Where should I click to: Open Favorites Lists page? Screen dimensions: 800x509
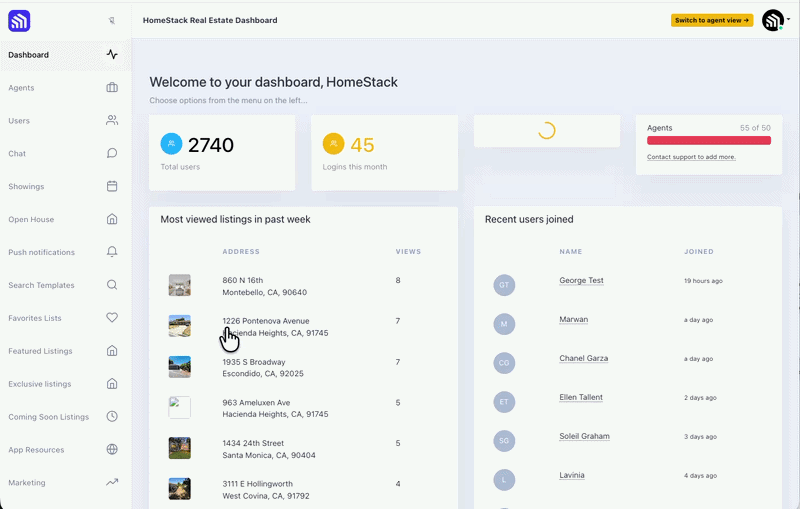65,318
